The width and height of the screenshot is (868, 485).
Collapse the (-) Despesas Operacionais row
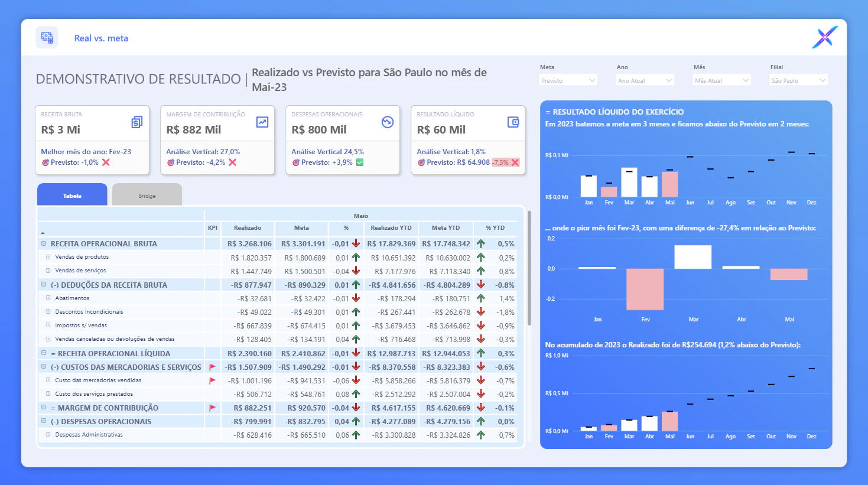pos(44,421)
